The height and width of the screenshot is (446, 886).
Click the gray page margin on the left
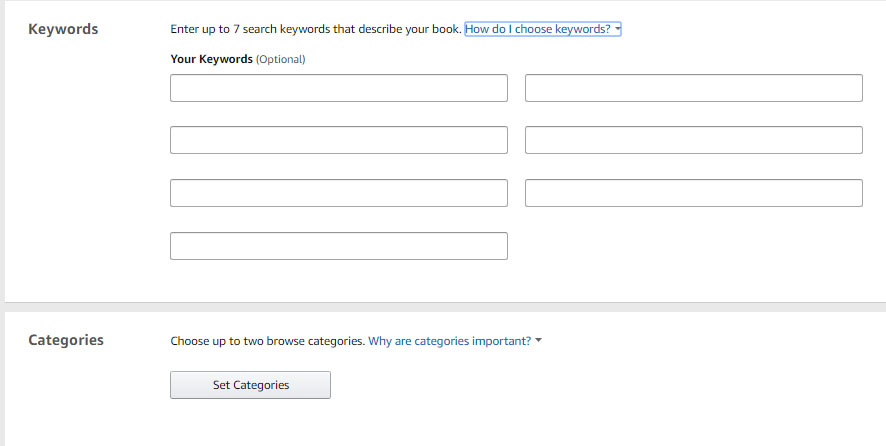[2, 223]
